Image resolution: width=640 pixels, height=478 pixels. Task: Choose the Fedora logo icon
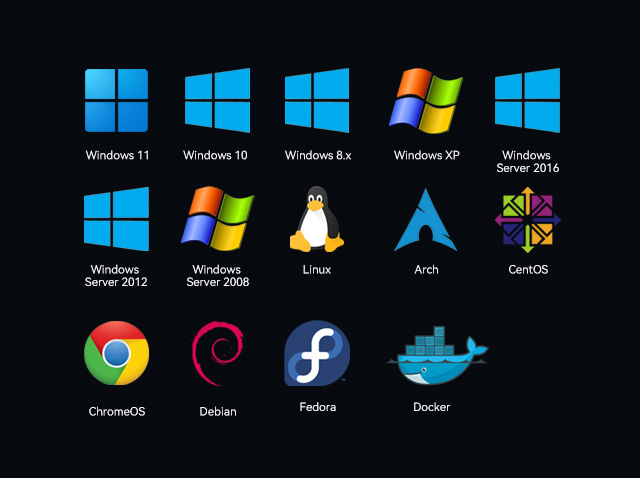click(x=317, y=353)
